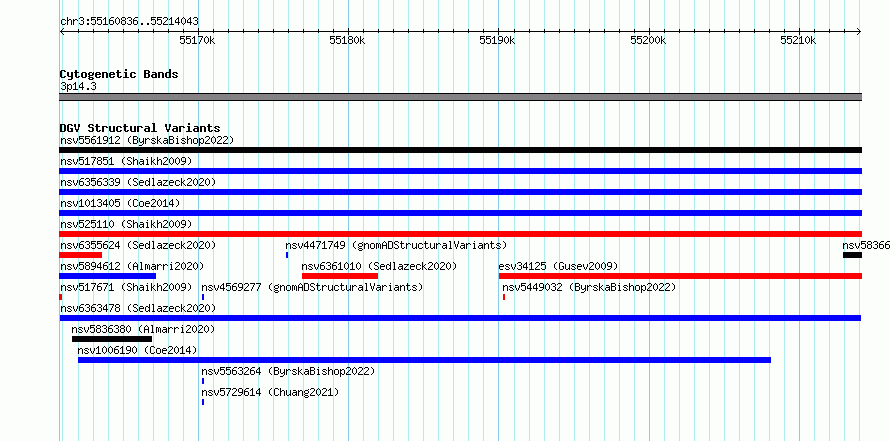Image resolution: width=890 pixels, height=441 pixels.
Task: Click the red nsv6361010 variant bar
Action: tap(340, 276)
